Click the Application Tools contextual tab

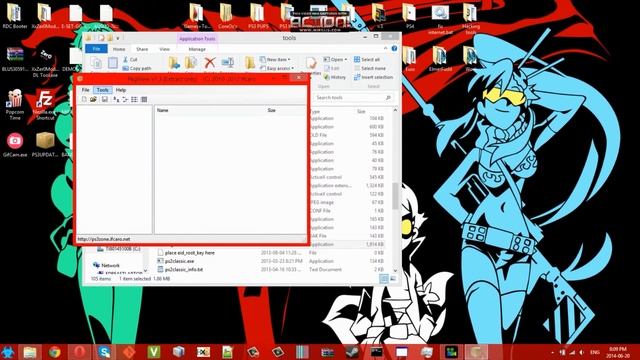(x=197, y=39)
